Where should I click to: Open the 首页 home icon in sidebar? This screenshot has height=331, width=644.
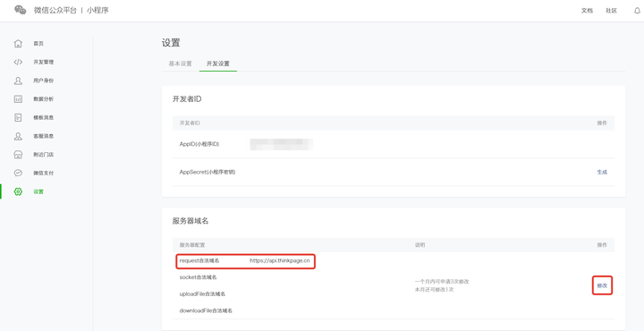coord(18,44)
